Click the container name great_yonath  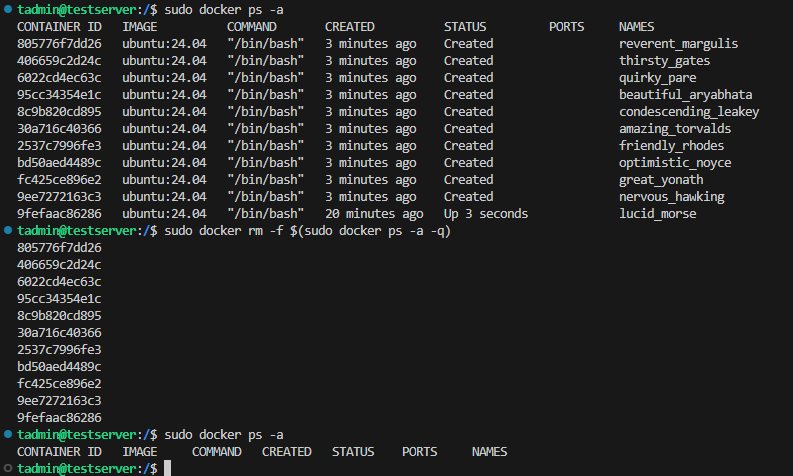[661, 180]
